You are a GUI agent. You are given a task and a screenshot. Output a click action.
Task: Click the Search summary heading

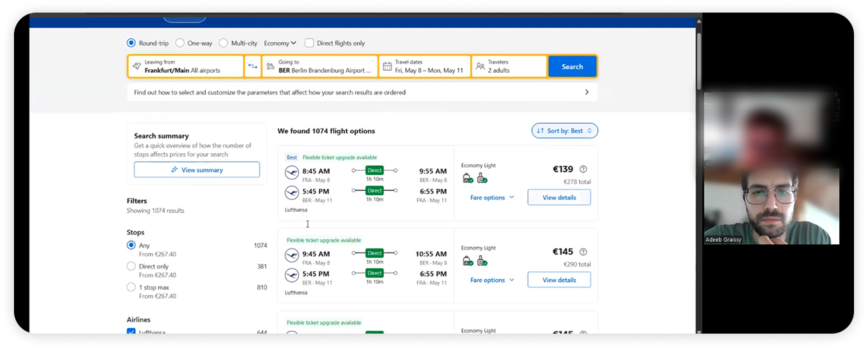[x=162, y=136]
